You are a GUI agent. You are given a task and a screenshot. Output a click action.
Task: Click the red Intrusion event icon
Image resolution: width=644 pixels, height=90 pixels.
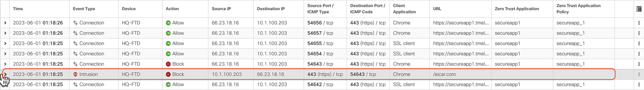[x=75, y=75]
